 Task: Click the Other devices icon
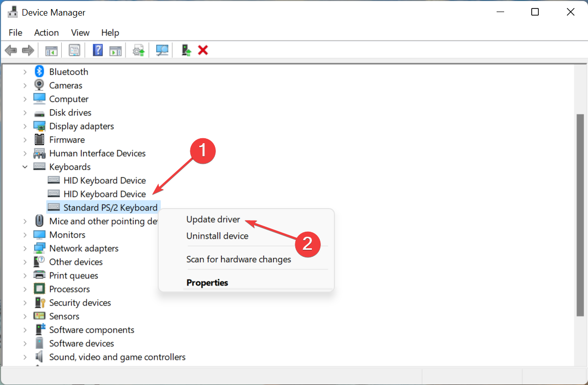(39, 261)
